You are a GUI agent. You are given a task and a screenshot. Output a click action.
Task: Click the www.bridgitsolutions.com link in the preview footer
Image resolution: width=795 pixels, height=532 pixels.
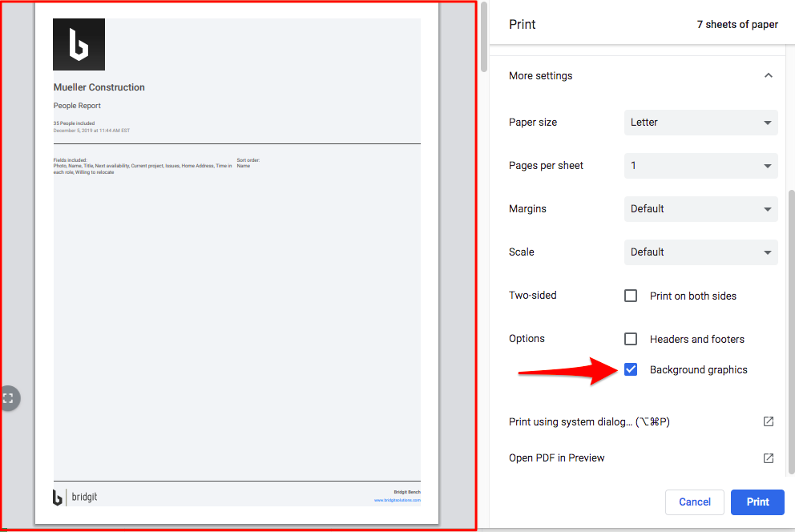[397, 500]
